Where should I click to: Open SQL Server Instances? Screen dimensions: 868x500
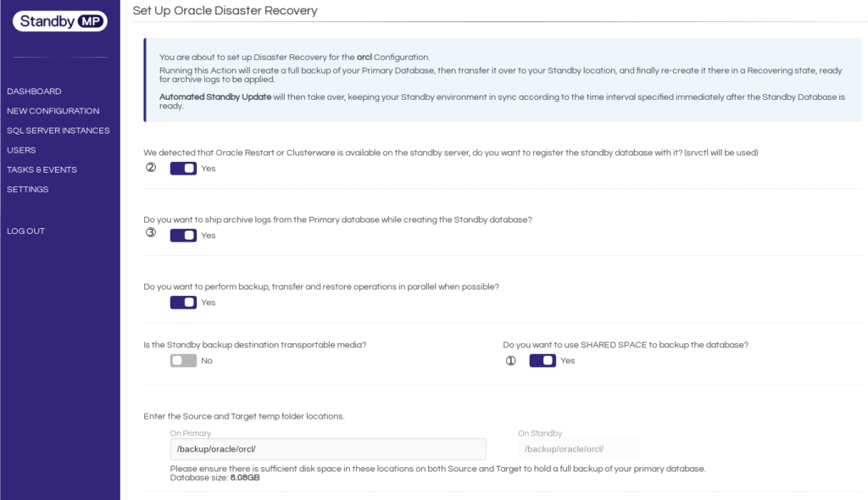(58, 131)
